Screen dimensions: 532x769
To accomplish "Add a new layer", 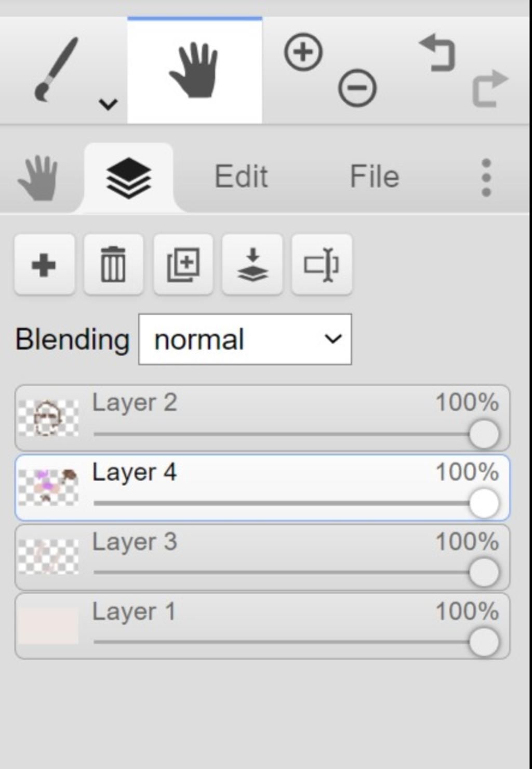I will pos(45,265).
